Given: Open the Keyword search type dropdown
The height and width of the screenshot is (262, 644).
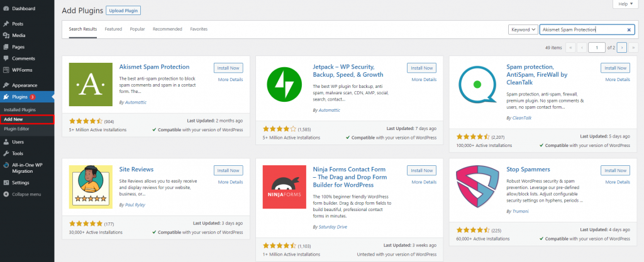Looking at the screenshot, I should point(523,30).
